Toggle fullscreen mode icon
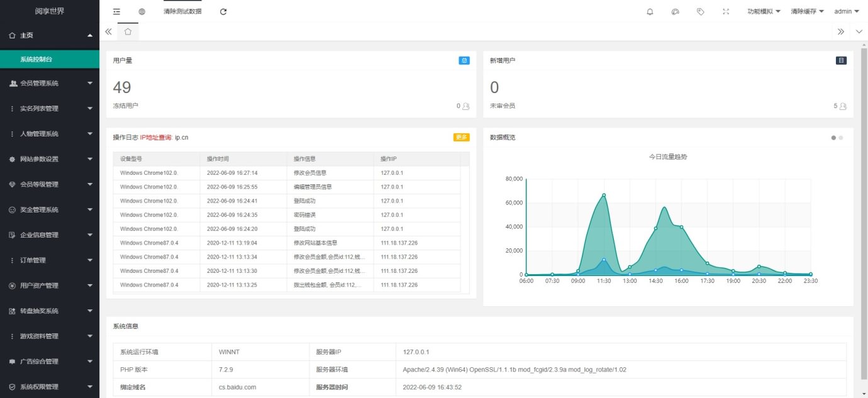 726,11
